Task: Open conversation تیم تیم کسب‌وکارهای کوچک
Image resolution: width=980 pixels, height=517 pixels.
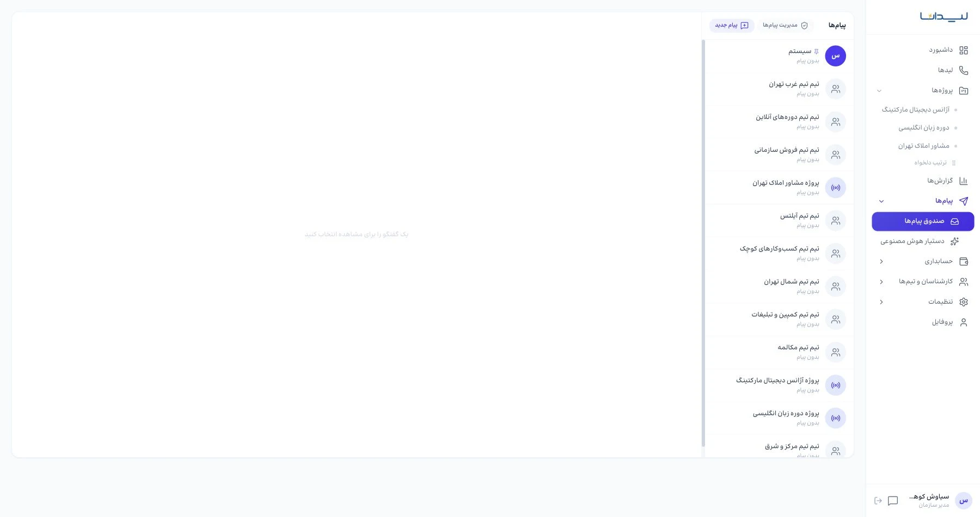Action: pos(779,254)
